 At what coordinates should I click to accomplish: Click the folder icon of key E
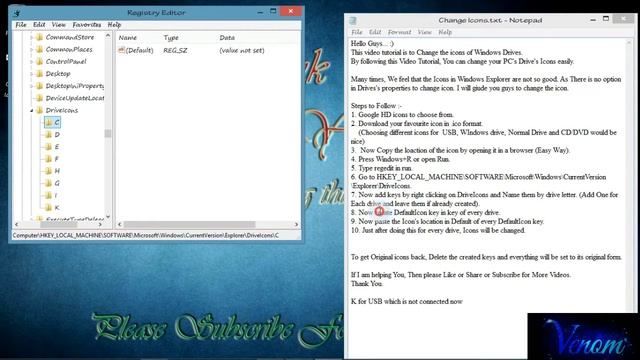49,147
